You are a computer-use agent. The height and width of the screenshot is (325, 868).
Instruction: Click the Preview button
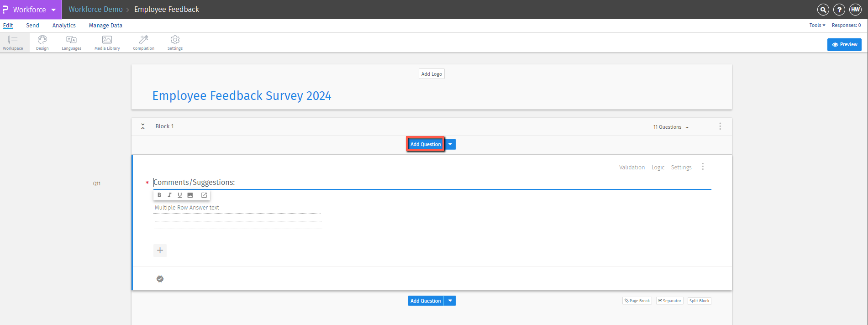(x=844, y=45)
